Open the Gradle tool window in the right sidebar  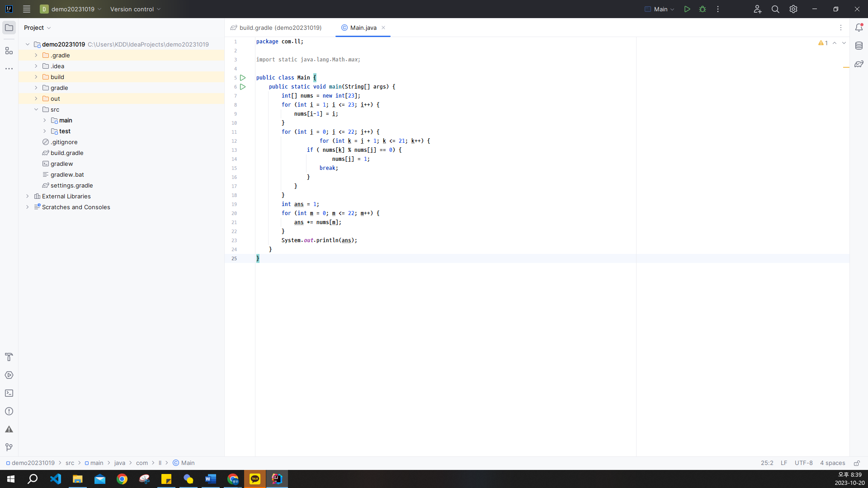point(859,64)
